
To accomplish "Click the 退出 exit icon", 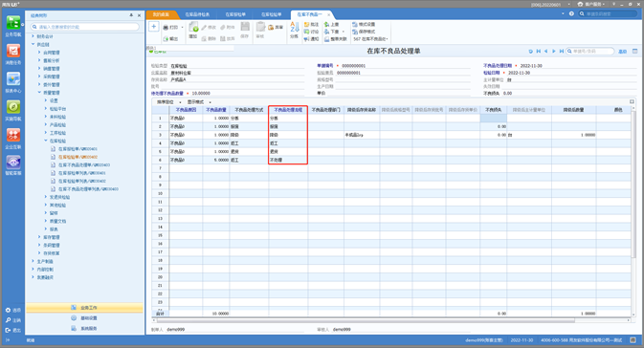I will point(8,330).
